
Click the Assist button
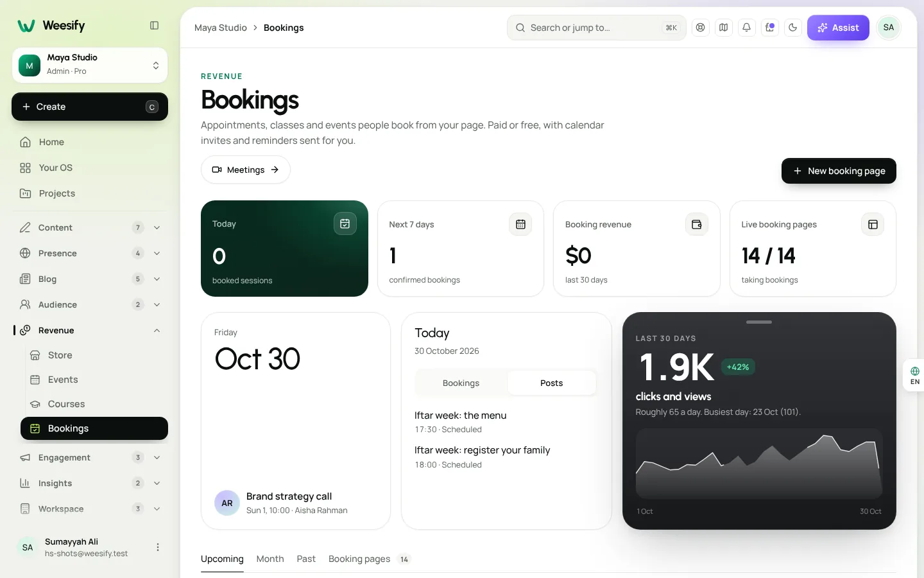coord(838,28)
